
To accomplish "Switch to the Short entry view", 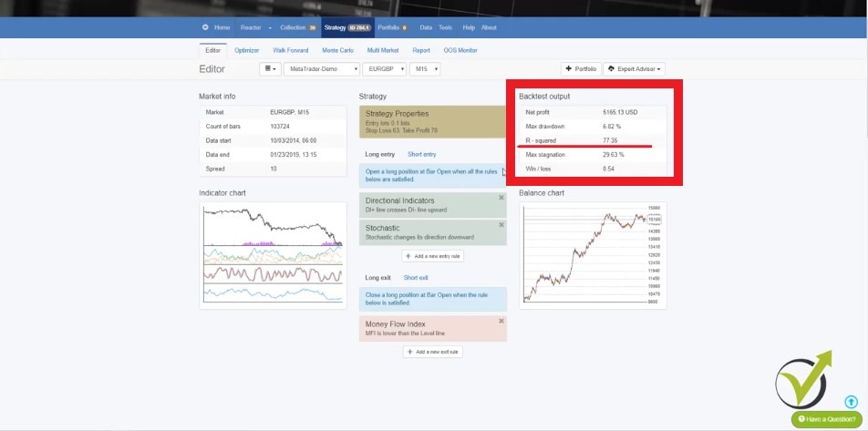I will [x=421, y=154].
